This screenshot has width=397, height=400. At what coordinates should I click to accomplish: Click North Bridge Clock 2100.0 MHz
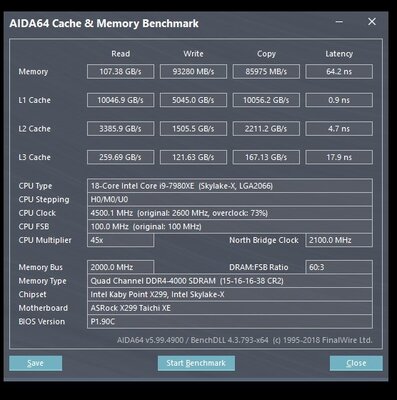[x=339, y=240]
